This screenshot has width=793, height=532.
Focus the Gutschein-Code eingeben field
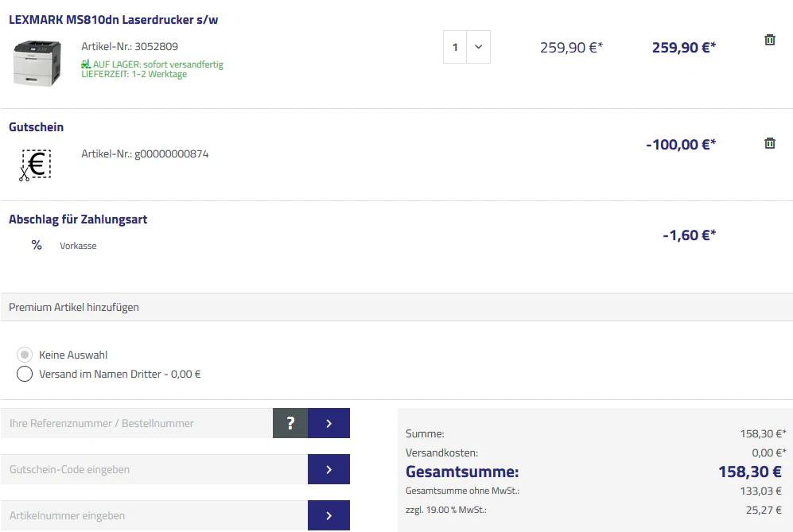click(x=154, y=469)
